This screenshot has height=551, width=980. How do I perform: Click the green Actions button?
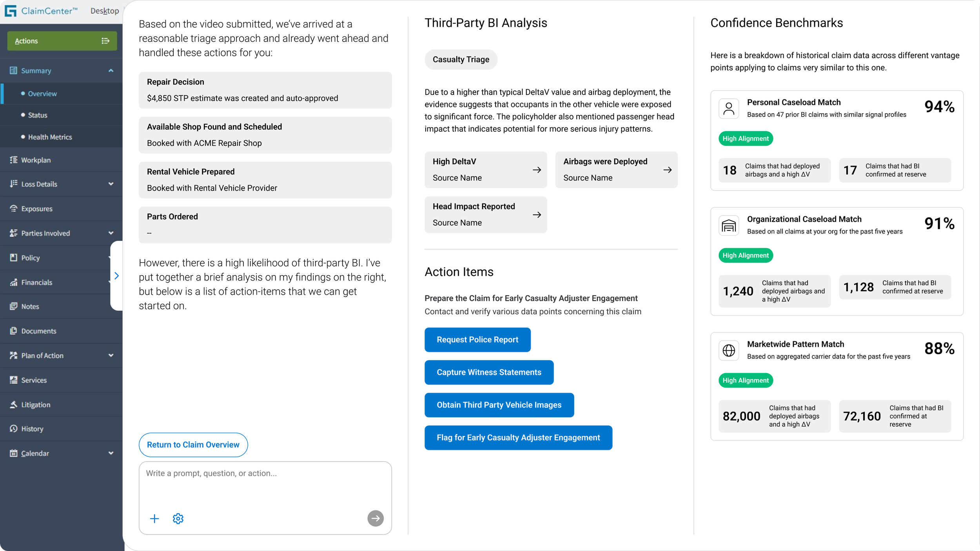point(62,41)
